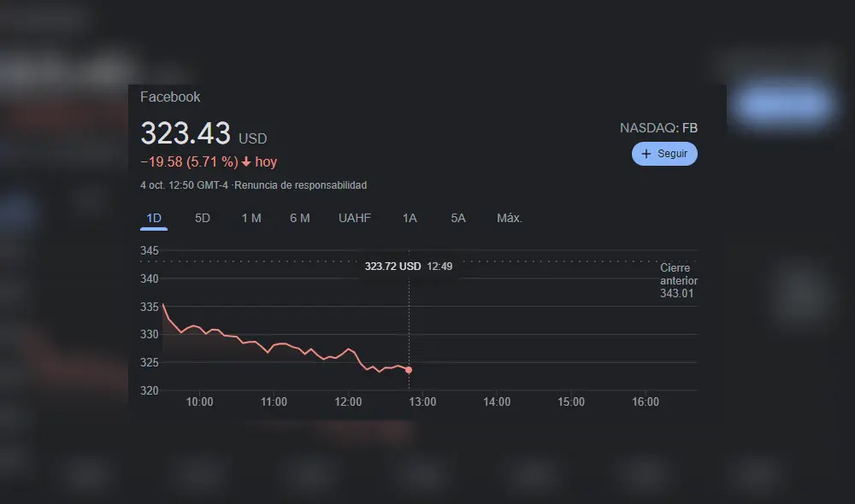Select the 1D time range tab
This screenshot has width=855, height=504.
154,219
